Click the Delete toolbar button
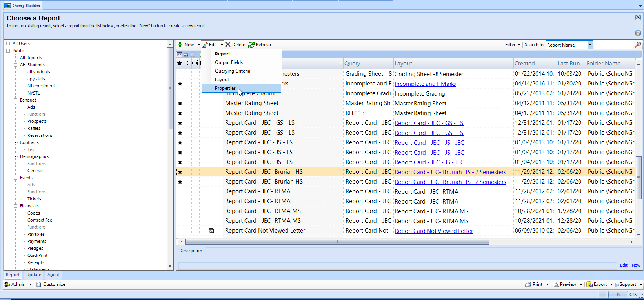Screen dimensions: 644x300 point(235,45)
